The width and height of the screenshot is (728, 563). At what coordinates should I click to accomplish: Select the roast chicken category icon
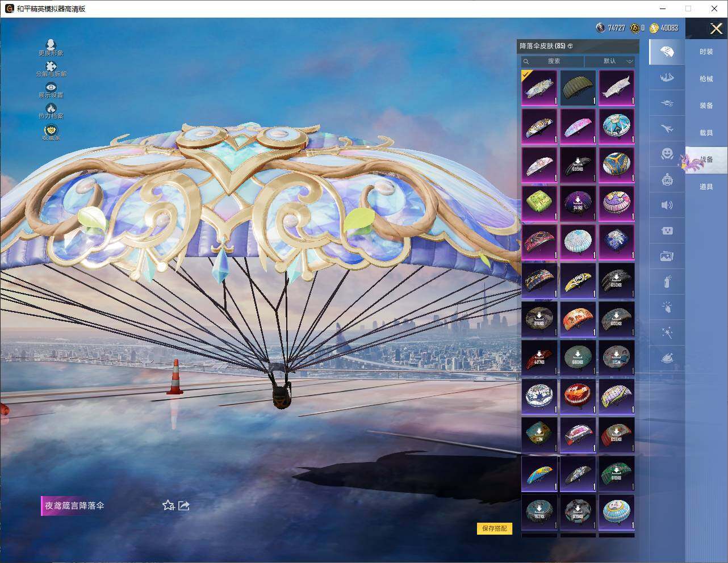667,359
